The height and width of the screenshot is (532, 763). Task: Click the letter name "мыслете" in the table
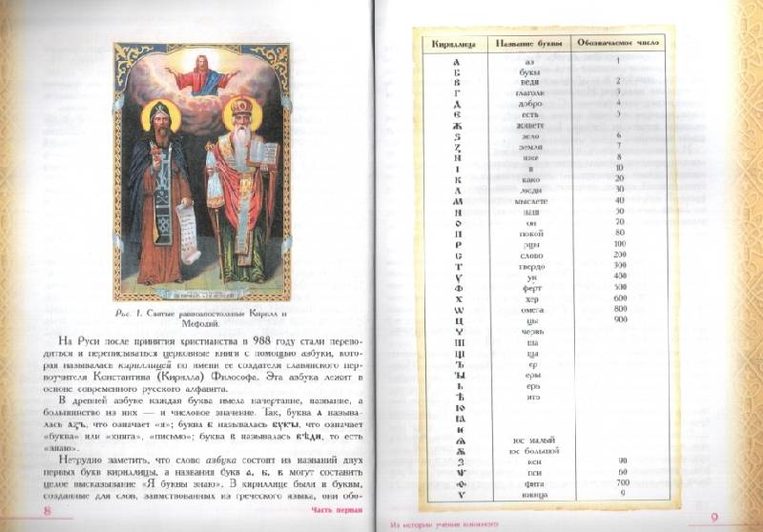tap(531, 201)
